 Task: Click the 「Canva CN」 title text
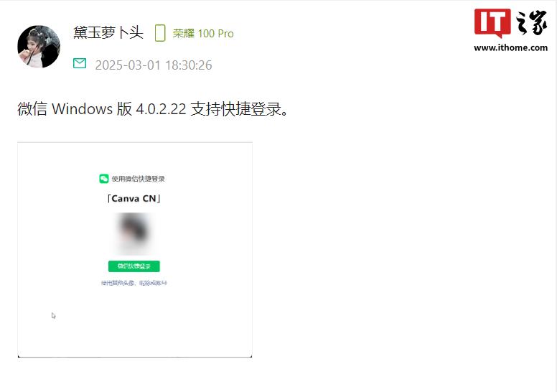[134, 198]
